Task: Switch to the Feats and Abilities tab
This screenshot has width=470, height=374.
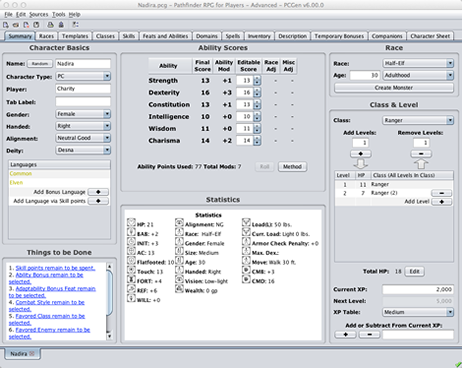Action: 165,36
